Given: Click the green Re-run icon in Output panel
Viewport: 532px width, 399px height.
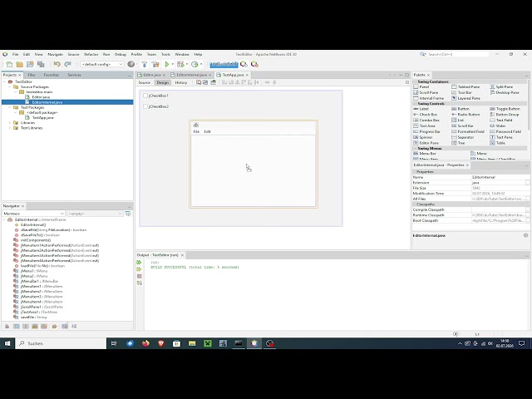Looking at the screenshot, I should coord(139,263).
